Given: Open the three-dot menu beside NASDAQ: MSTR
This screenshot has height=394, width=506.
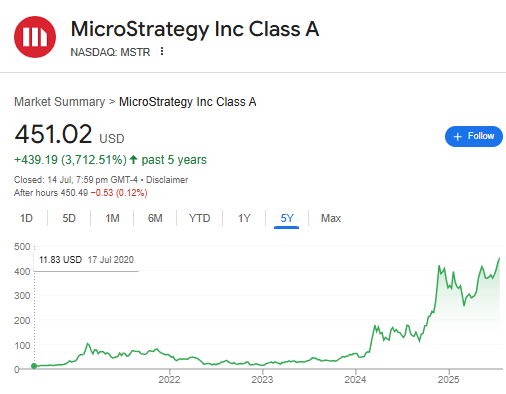Looking at the screenshot, I should coord(162,51).
